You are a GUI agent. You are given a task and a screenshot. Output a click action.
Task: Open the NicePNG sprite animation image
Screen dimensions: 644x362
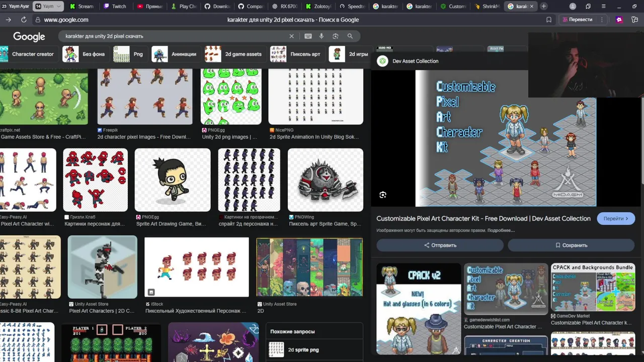click(x=315, y=97)
